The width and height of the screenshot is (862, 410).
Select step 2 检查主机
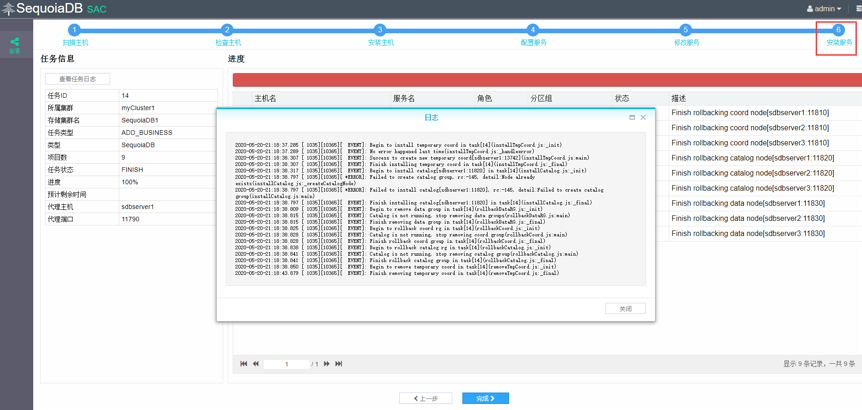point(227,30)
